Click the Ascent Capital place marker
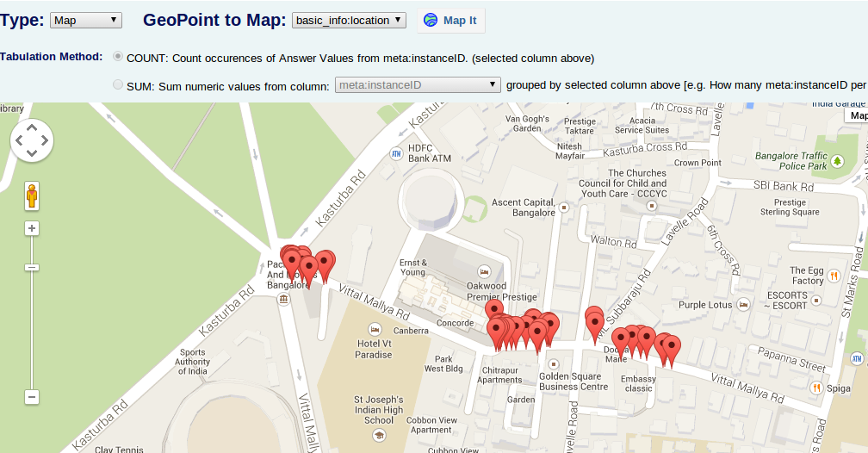This screenshot has height=453, width=868. [564, 208]
